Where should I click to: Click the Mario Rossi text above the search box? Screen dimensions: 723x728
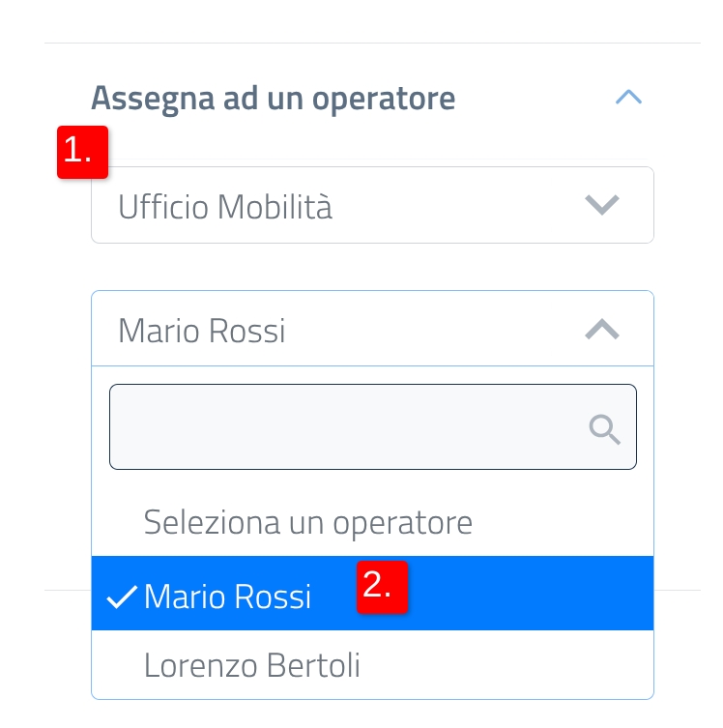click(x=202, y=332)
